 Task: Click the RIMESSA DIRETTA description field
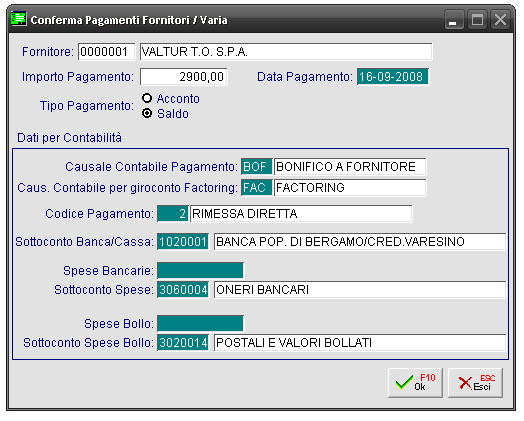pos(301,214)
